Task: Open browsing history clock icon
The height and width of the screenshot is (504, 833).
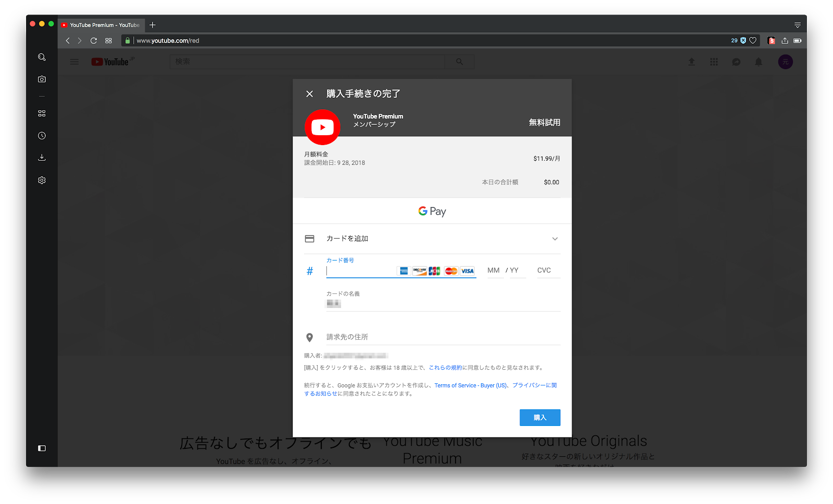Action: (x=42, y=136)
